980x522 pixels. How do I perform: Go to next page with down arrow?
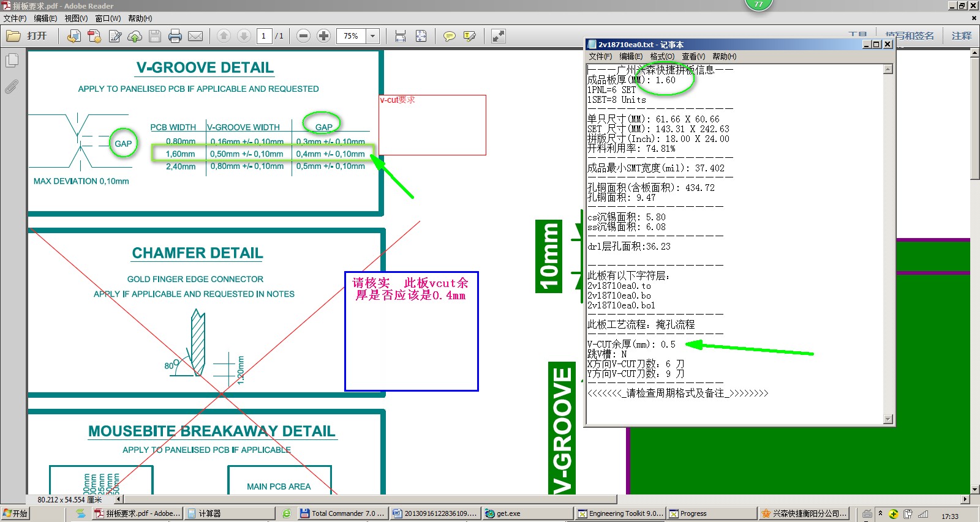[x=244, y=36]
